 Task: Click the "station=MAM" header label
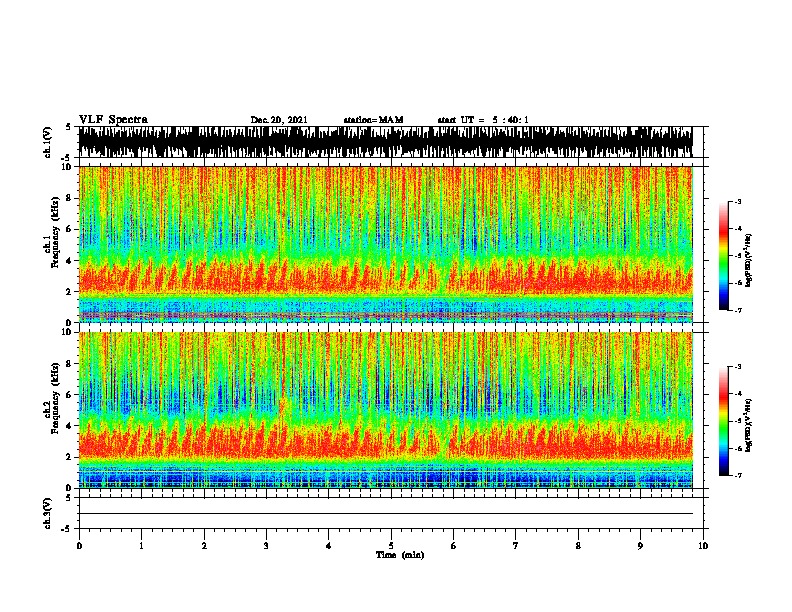[373, 120]
